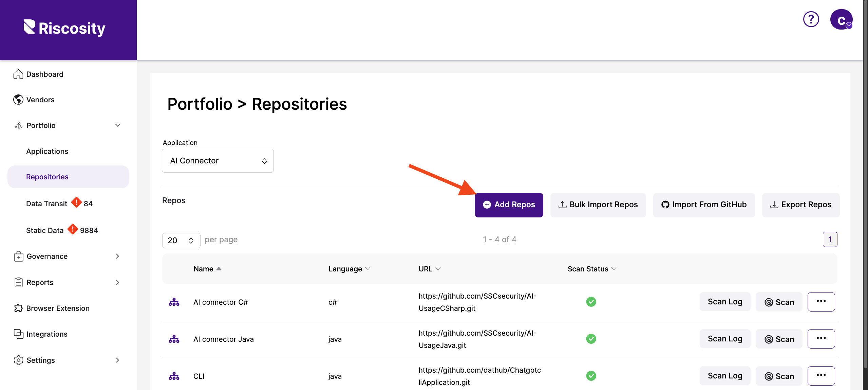Open Data Transit in the sidebar
The height and width of the screenshot is (390, 868).
click(x=47, y=203)
